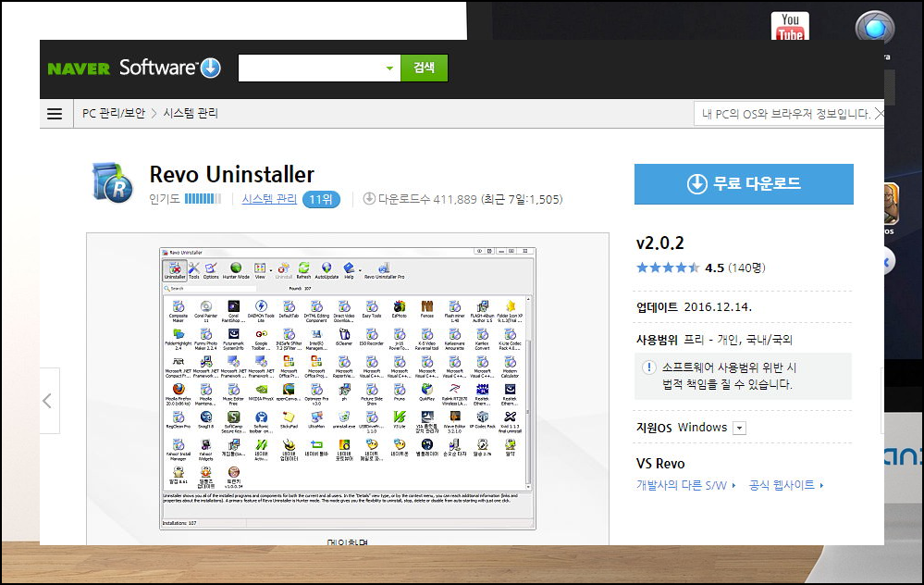
Task: Click the Uninstaller icon in Revo screenshot toolbar
Action: click(175, 270)
